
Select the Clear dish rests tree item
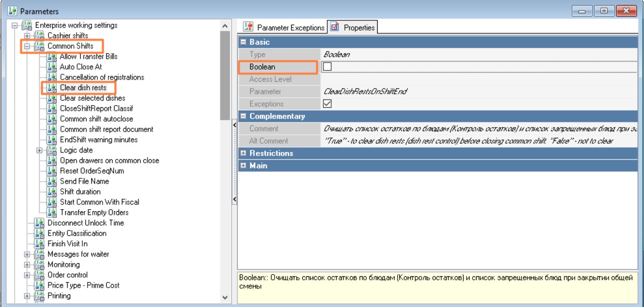pos(83,87)
